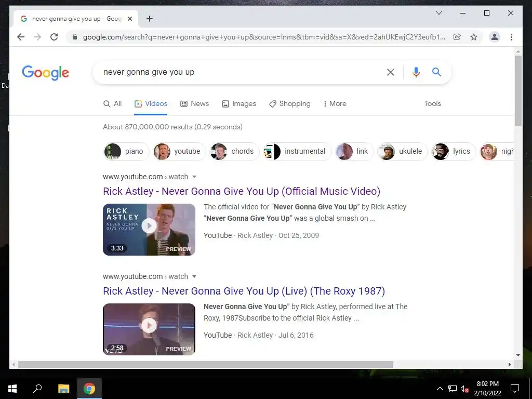Image resolution: width=532 pixels, height=399 pixels.
Task: Submit search with the magnifier icon
Action: [436, 72]
